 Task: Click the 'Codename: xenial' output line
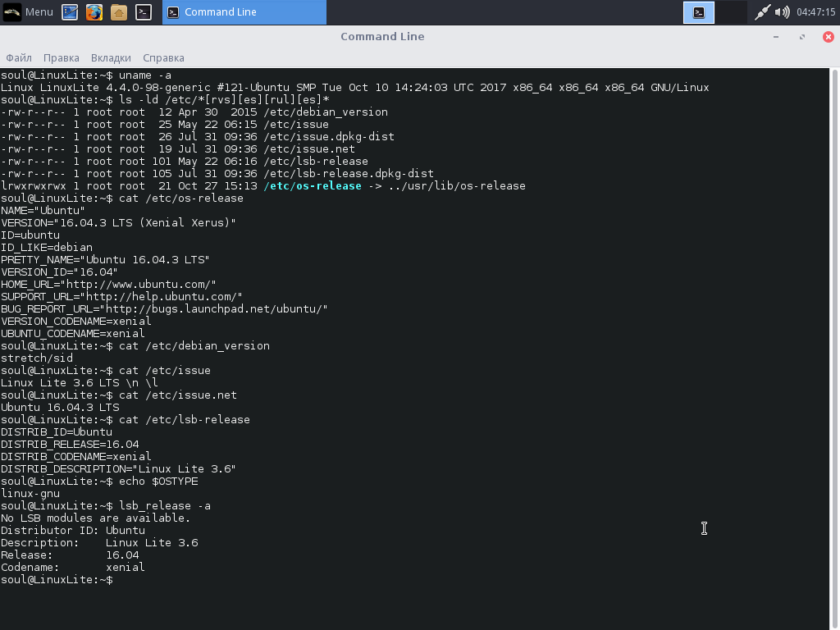[73, 568]
